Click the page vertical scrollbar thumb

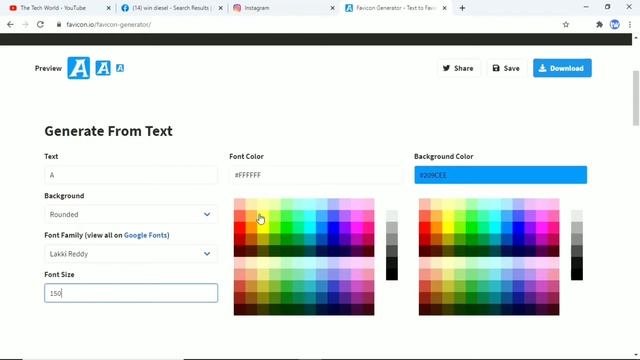tap(636, 98)
